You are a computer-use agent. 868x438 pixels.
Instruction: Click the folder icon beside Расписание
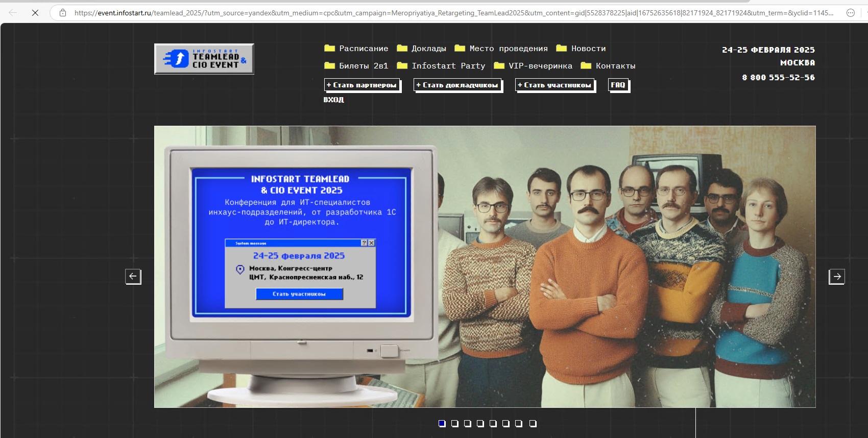click(329, 48)
